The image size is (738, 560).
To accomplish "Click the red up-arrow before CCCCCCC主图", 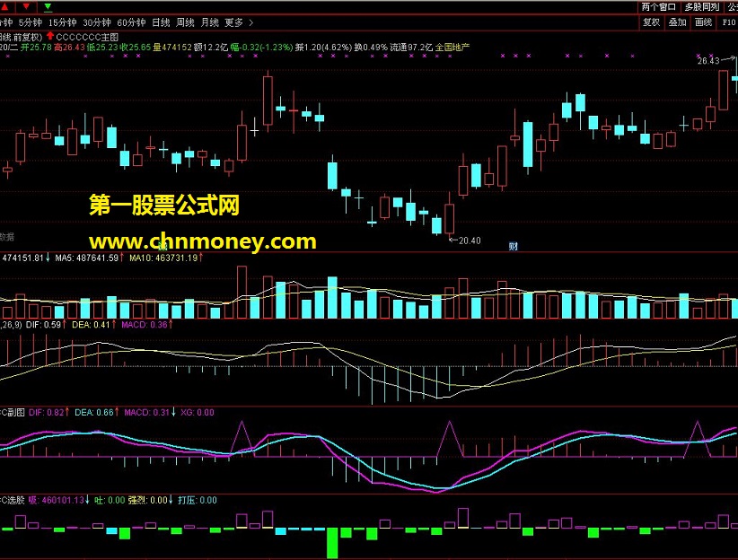I will click(50, 36).
